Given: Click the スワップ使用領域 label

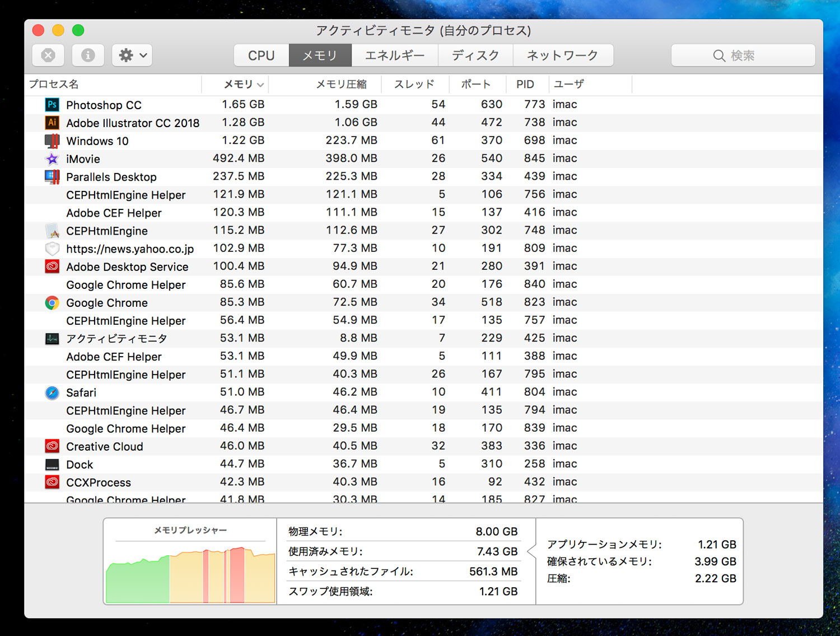Looking at the screenshot, I should [x=330, y=591].
